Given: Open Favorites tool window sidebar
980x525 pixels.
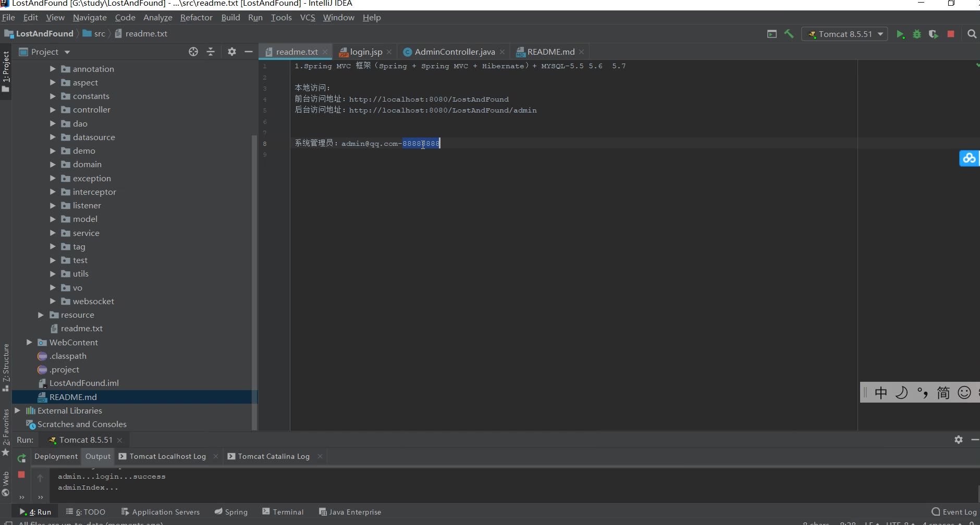Looking at the screenshot, I should pos(6,432).
